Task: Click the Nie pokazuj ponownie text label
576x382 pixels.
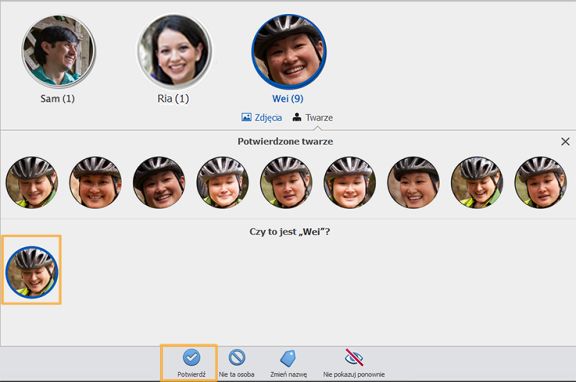Action: 354,374
